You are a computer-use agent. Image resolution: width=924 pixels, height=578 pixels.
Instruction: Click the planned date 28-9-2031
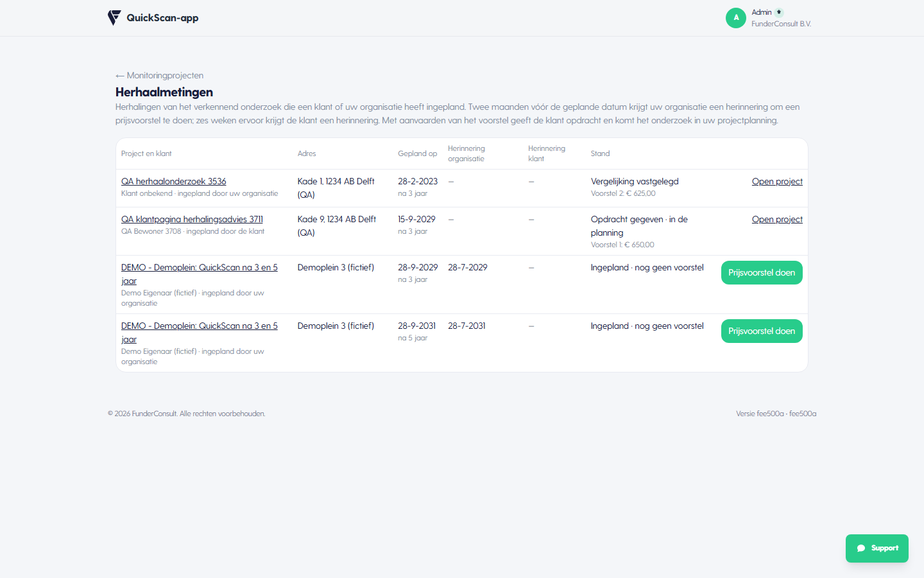click(x=417, y=326)
